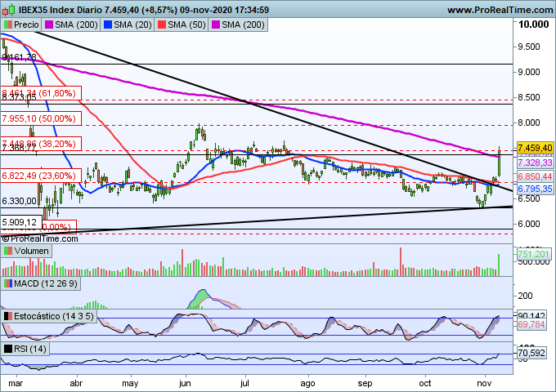Click the candlestick icon beside IBEX35 title

click(x=7, y=10)
